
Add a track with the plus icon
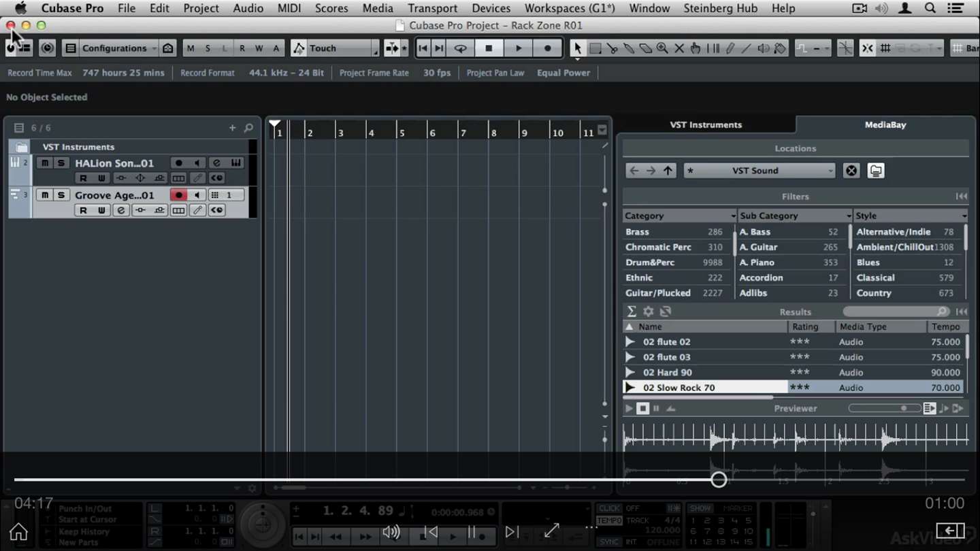[x=232, y=128]
